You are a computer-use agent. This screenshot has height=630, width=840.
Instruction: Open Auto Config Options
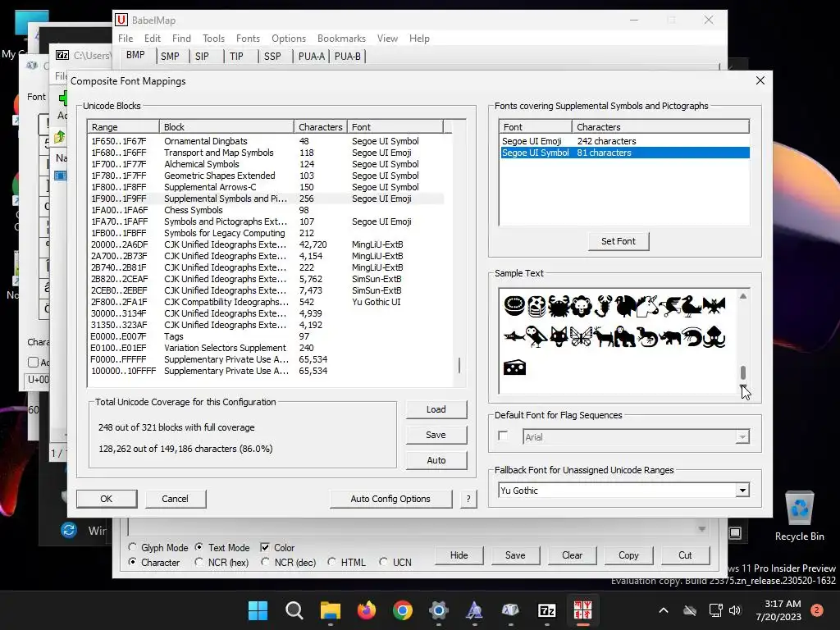[390, 499]
